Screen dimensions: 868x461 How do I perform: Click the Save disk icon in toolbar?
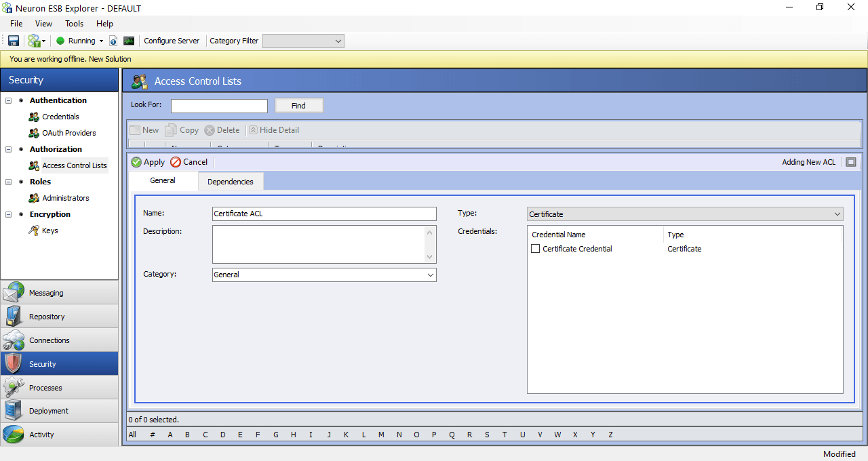[x=14, y=41]
